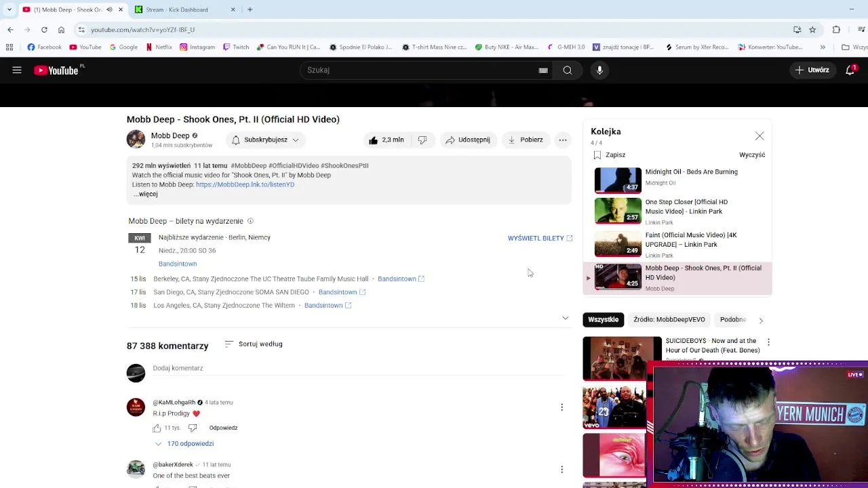868x488 pixels.
Task: Open the MobbDeep.lnk.to/listenYD link
Action: pyautogui.click(x=245, y=184)
